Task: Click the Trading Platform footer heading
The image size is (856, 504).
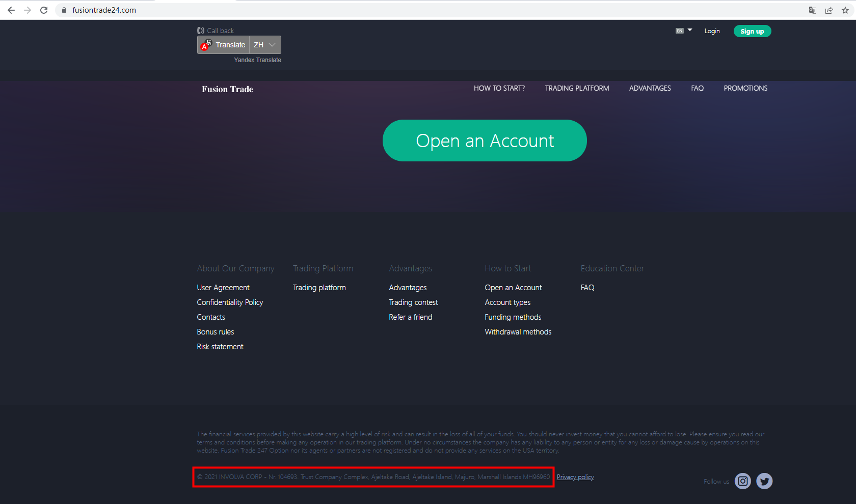Action: click(323, 268)
